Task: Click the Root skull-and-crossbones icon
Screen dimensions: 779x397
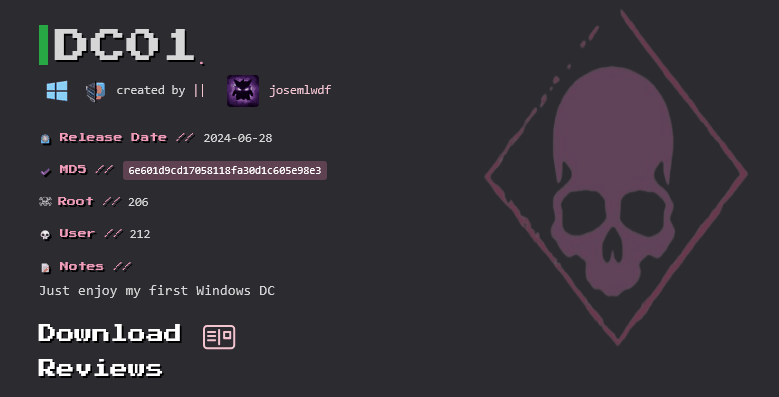Action: tap(45, 202)
